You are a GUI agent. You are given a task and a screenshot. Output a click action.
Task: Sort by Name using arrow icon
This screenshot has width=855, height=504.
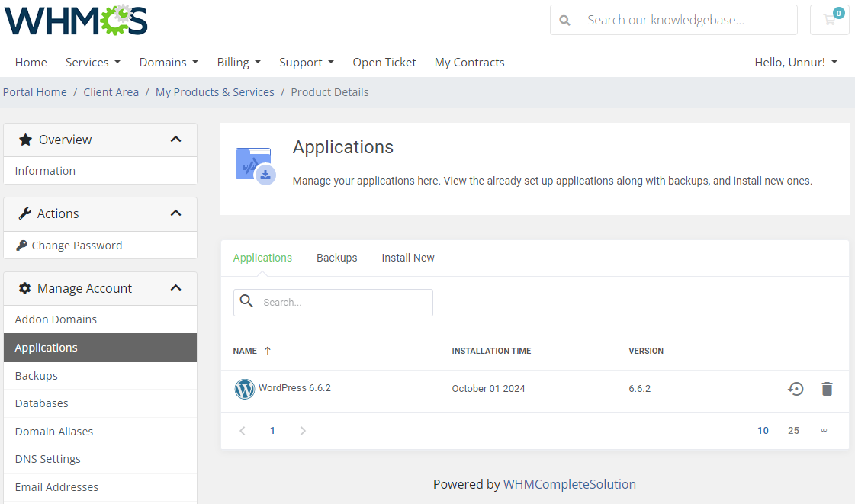(267, 351)
